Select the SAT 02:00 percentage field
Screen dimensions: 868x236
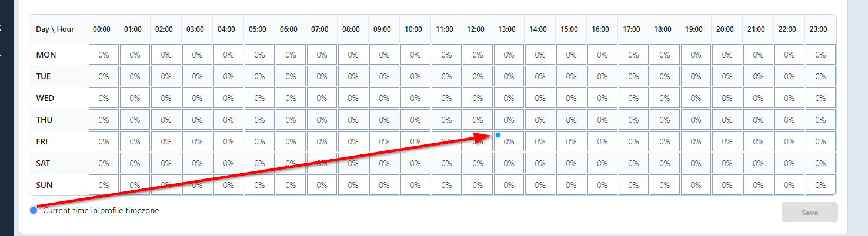click(x=166, y=163)
